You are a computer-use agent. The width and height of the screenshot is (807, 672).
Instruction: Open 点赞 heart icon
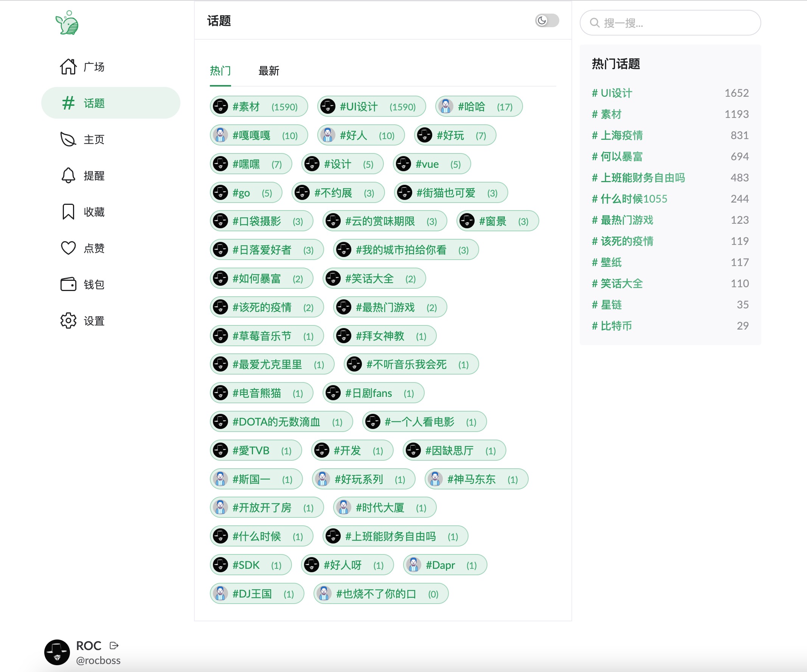pos(68,248)
